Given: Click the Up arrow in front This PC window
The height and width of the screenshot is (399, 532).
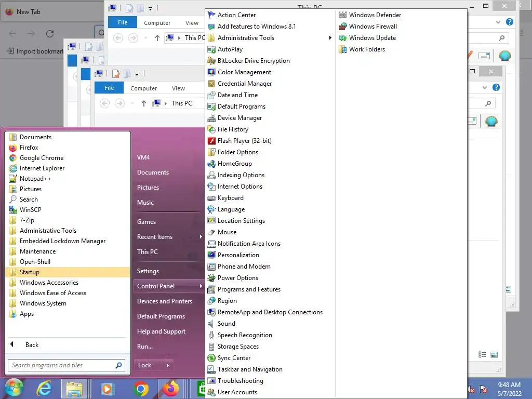Looking at the screenshot, I should point(144,103).
